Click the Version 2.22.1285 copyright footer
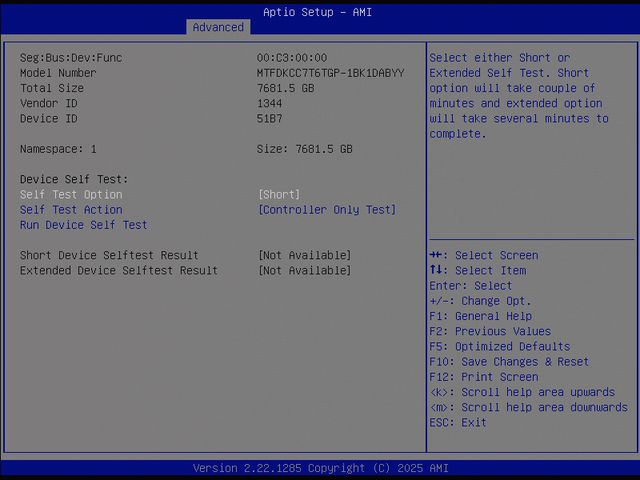This screenshot has width=640, height=480. (320, 468)
